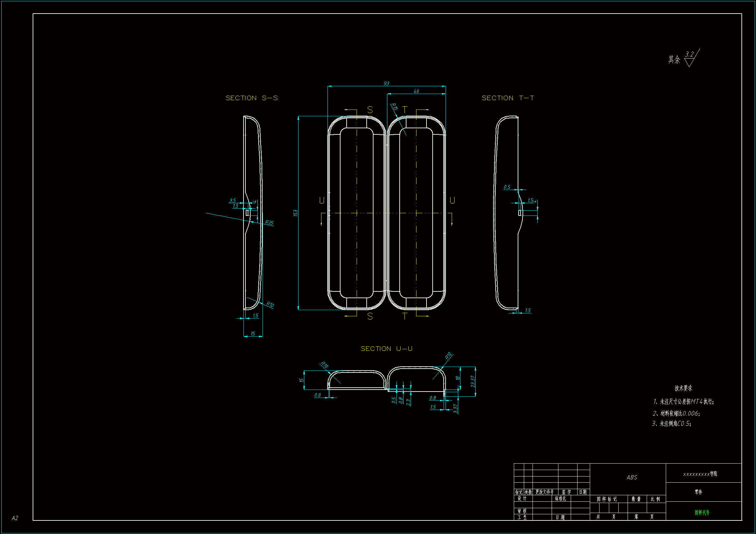Click the SECTION S-S label
The height and width of the screenshot is (534, 756).
click(x=252, y=98)
